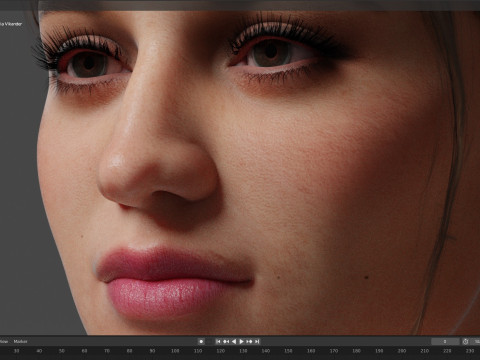Jump to the first frame
This screenshot has width=480, height=360.
coord(218,341)
